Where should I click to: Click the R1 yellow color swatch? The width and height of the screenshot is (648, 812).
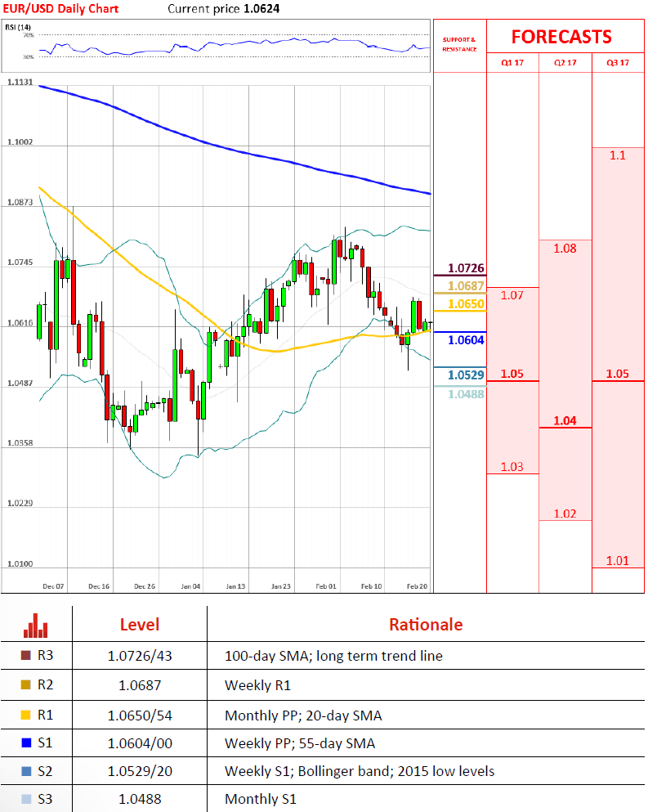26,715
